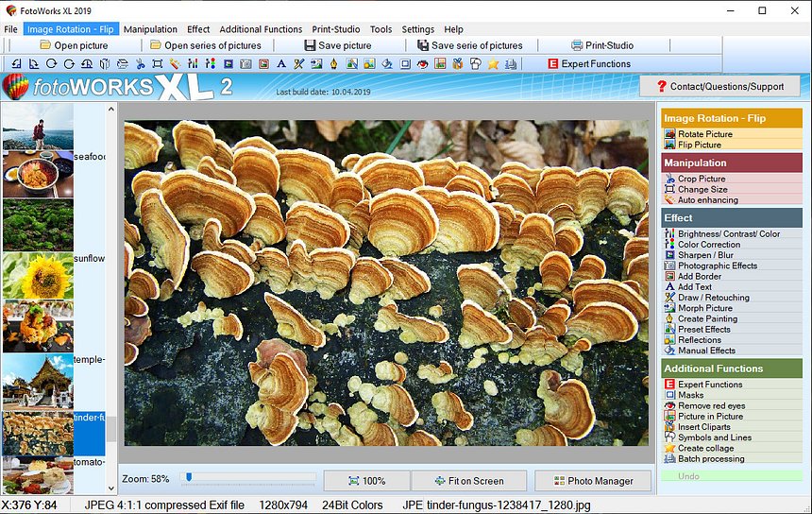The width and height of the screenshot is (812, 514).
Task: Click the Save picture button
Action: pos(338,45)
